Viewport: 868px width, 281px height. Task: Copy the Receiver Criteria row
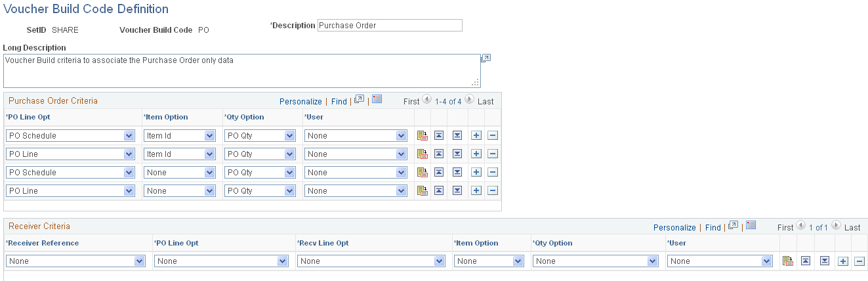click(x=788, y=261)
